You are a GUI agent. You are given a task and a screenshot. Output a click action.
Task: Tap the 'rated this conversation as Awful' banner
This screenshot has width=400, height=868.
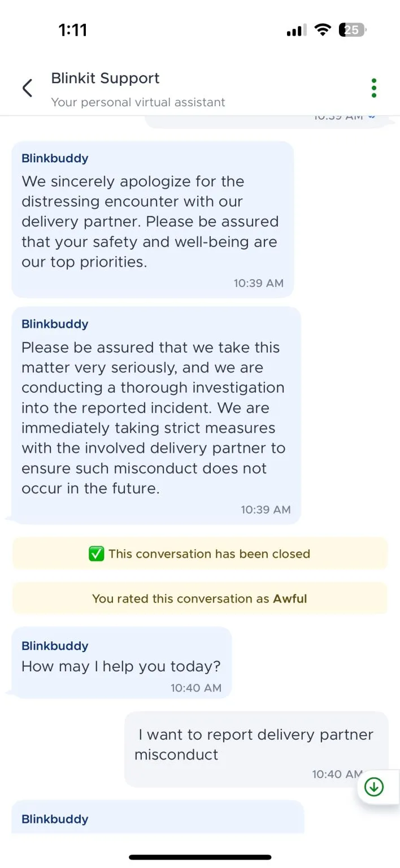click(x=199, y=598)
